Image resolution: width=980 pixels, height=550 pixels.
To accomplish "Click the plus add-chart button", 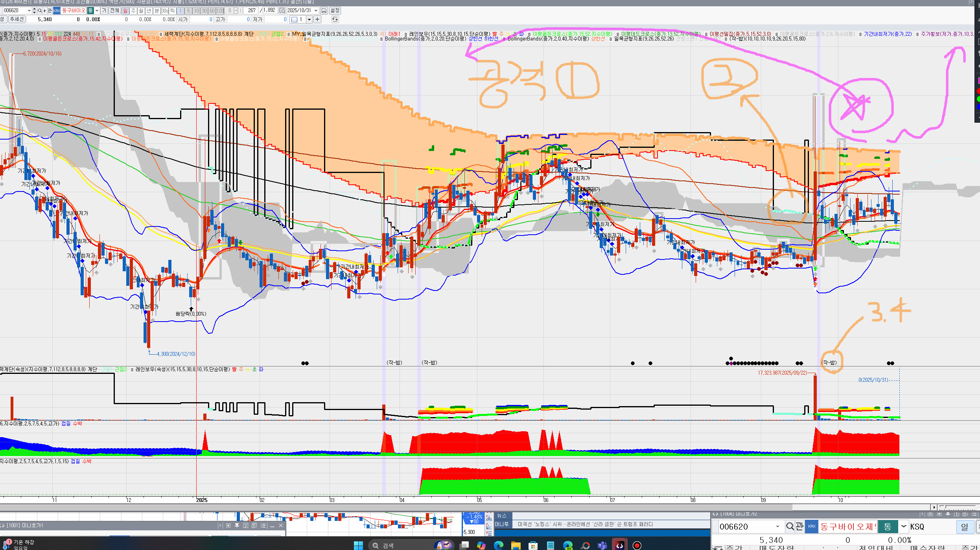I will (317, 19).
